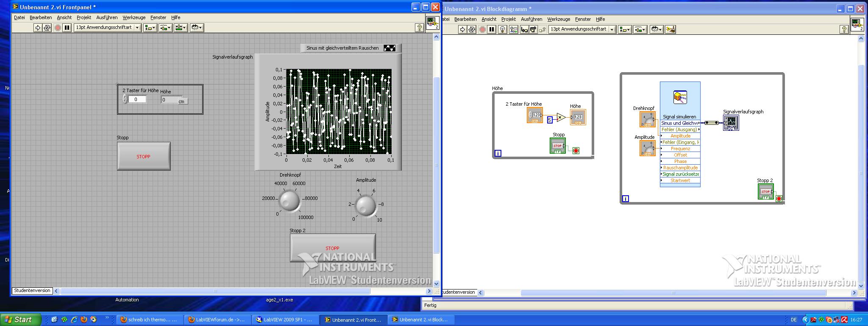
Task: Click the VI icon in Blockdiagramm corner
Action: pyautogui.click(x=857, y=24)
